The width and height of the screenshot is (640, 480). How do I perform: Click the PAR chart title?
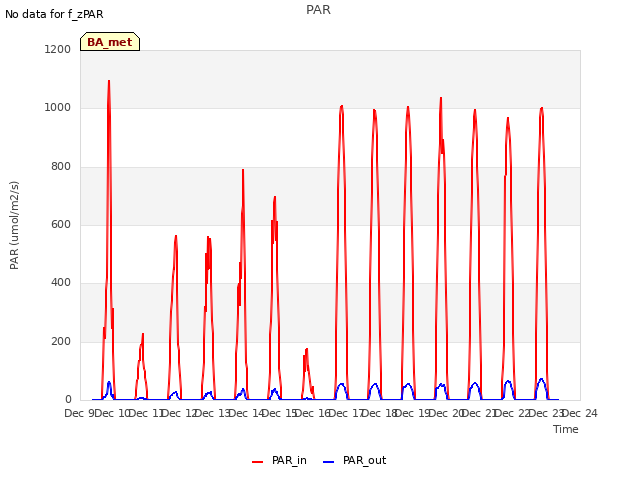click(318, 9)
